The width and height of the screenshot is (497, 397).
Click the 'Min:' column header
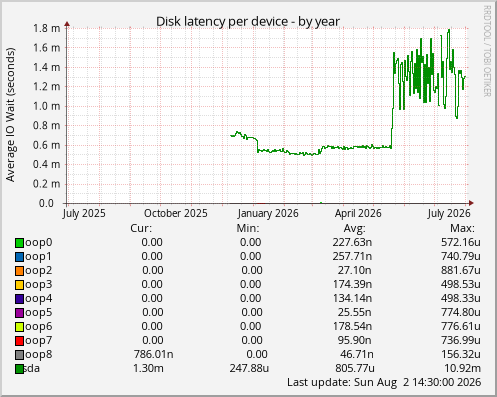(248, 228)
